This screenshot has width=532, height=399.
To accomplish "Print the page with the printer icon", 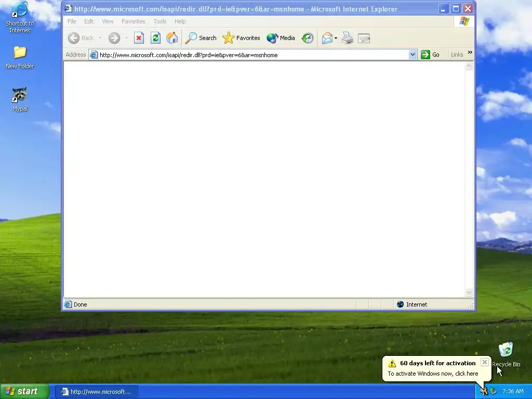I will tap(348, 38).
